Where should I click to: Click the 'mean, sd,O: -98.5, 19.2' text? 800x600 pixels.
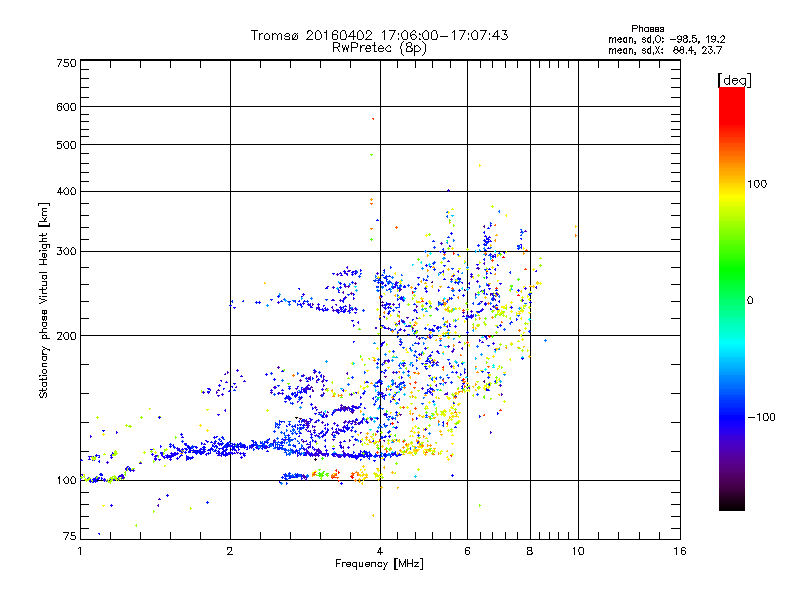pos(666,39)
